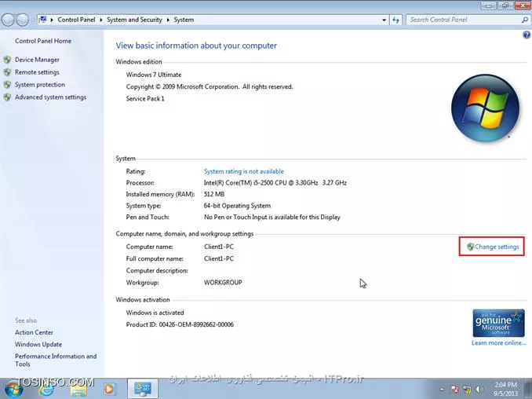Screen dimensions: 532x399
Task: Click the View basic information heading
Action: click(x=196, y=46)
